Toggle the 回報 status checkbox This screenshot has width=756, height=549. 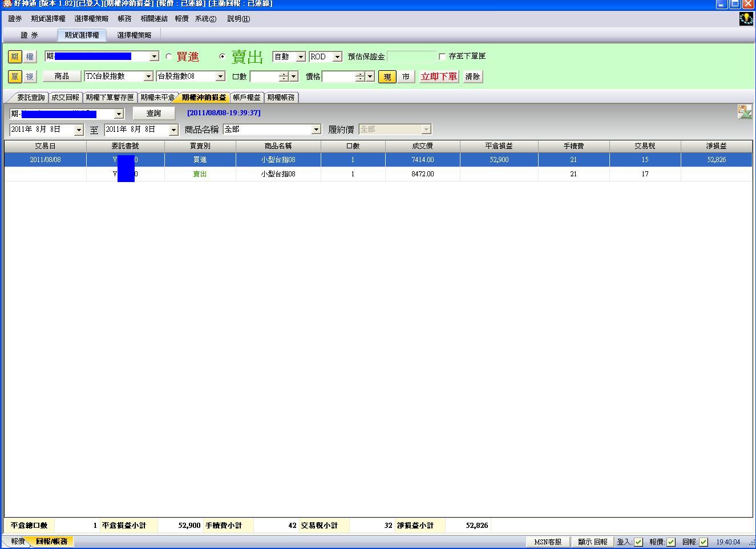coord(704,542)
